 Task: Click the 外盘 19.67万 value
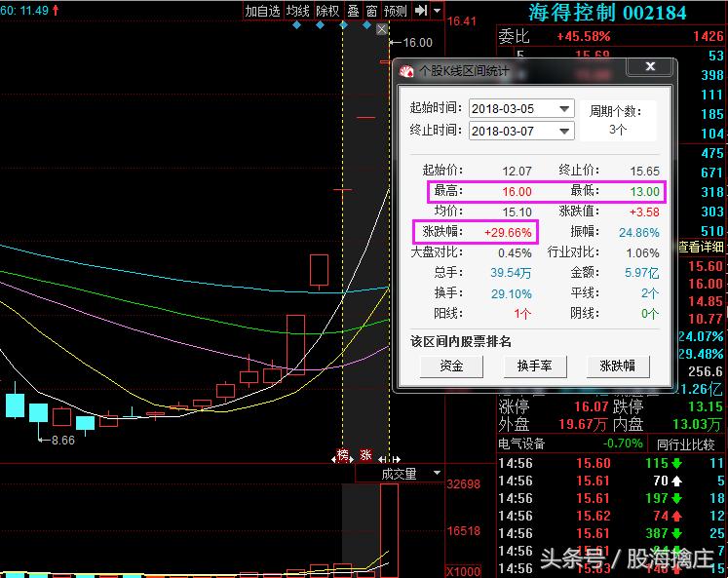click(x=583, y=424)
